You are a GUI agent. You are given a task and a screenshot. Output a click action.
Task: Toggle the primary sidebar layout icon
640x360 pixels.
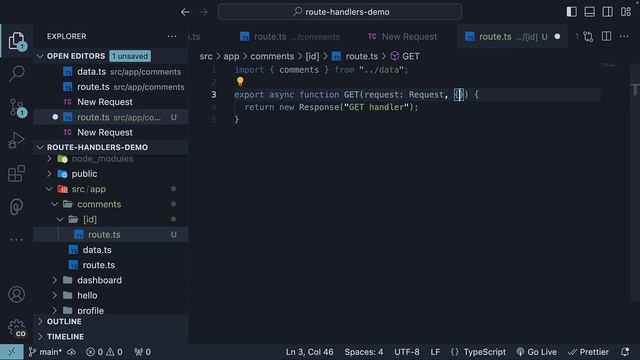(571, 12)
